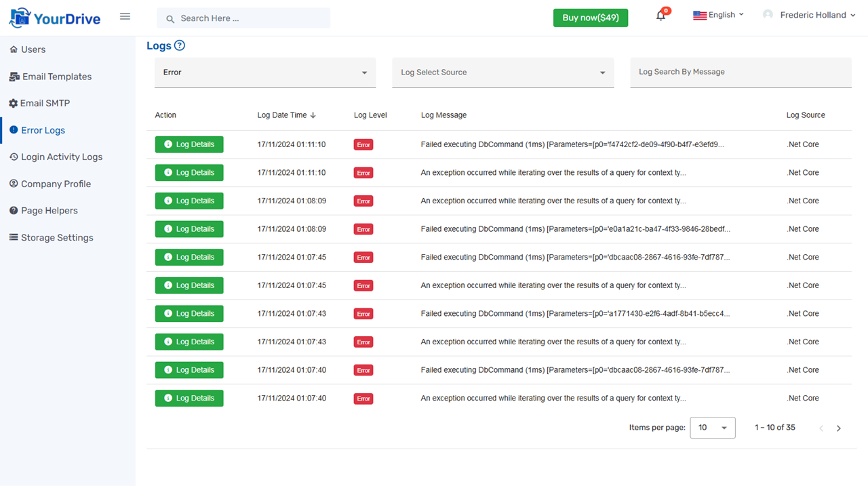Click the Login Activity Logs clock icon
This screenshot has height=488, width=868.
click(14, 157)
